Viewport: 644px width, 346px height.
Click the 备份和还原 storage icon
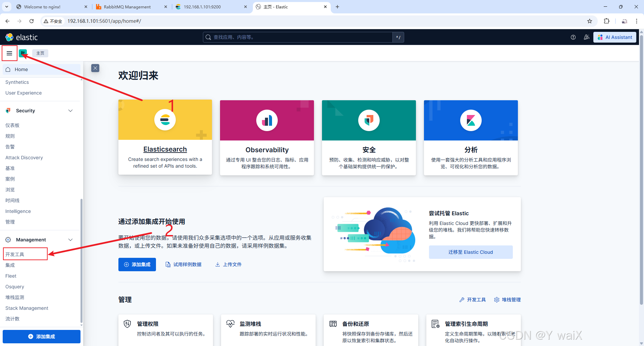coord(333,324)
